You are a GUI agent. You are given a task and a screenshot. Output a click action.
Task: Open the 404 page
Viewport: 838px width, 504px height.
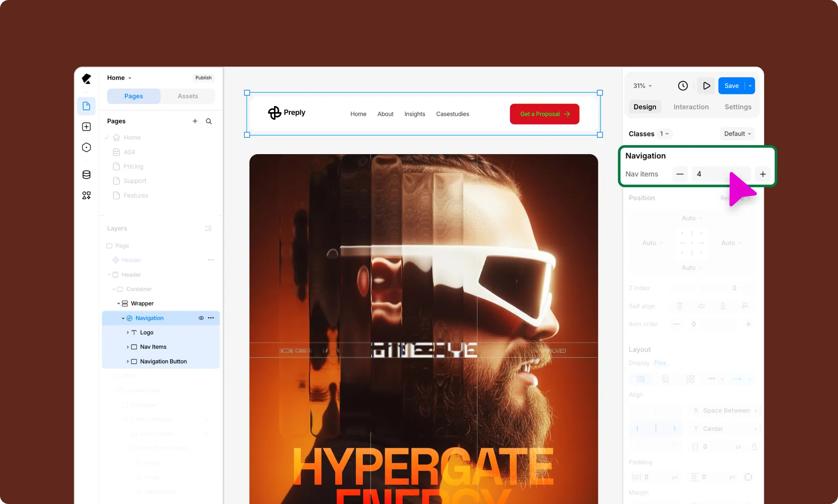[x=129, y=152]
